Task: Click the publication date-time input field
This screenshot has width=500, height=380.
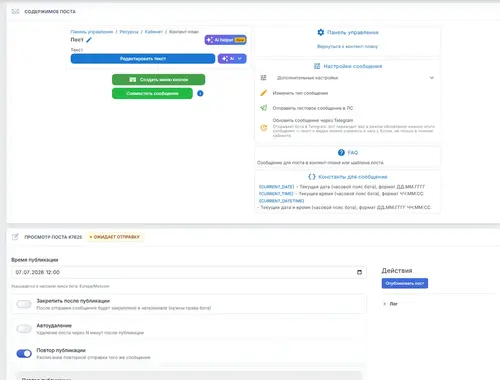Action: coord(189,272)
